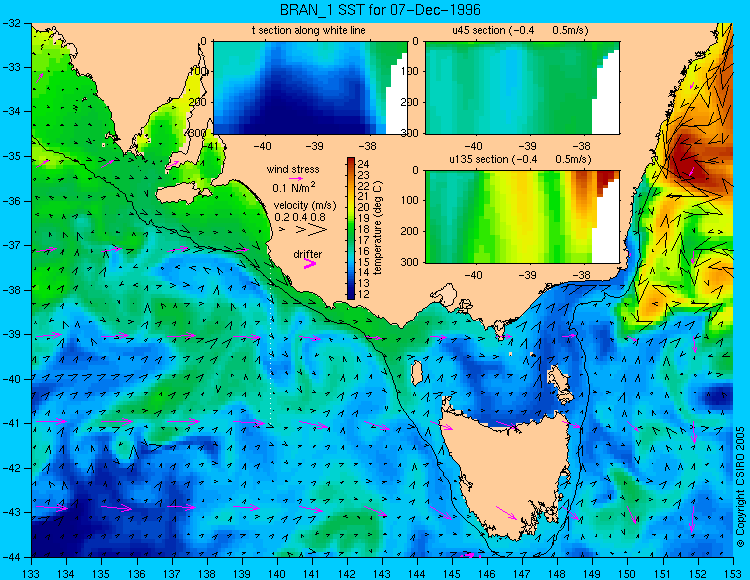The image size is (750, 580).
Task: Click the title 'BRAN_1 SST for 07-Dec-1996'
Action: (x=380, y=10)
